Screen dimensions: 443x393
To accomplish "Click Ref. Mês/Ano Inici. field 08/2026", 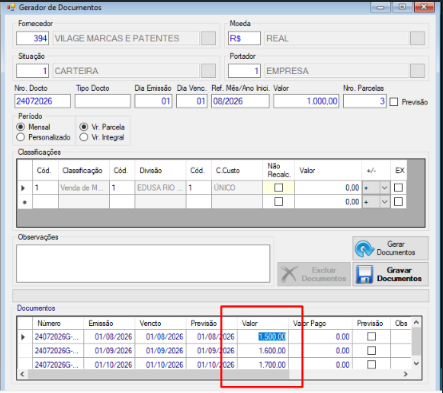I will coord(240,101).
